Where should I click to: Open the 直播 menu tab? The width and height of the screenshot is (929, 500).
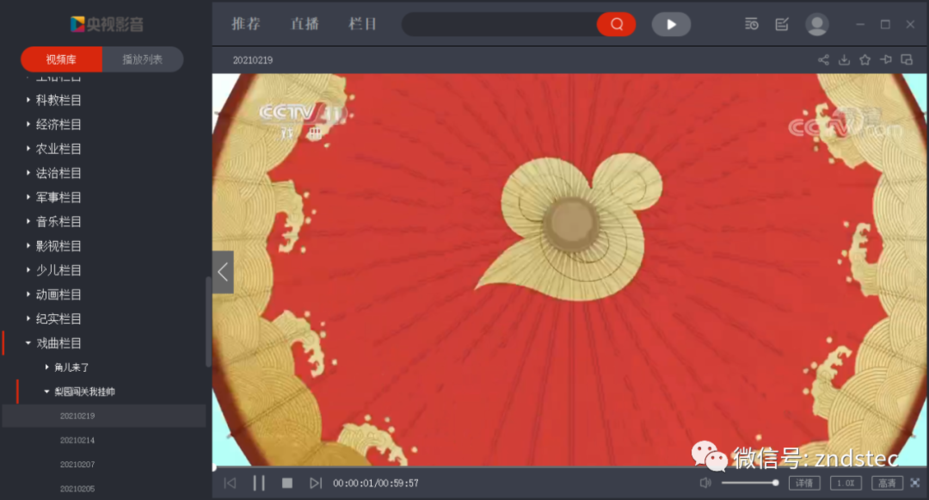click(x=305, y=24)
